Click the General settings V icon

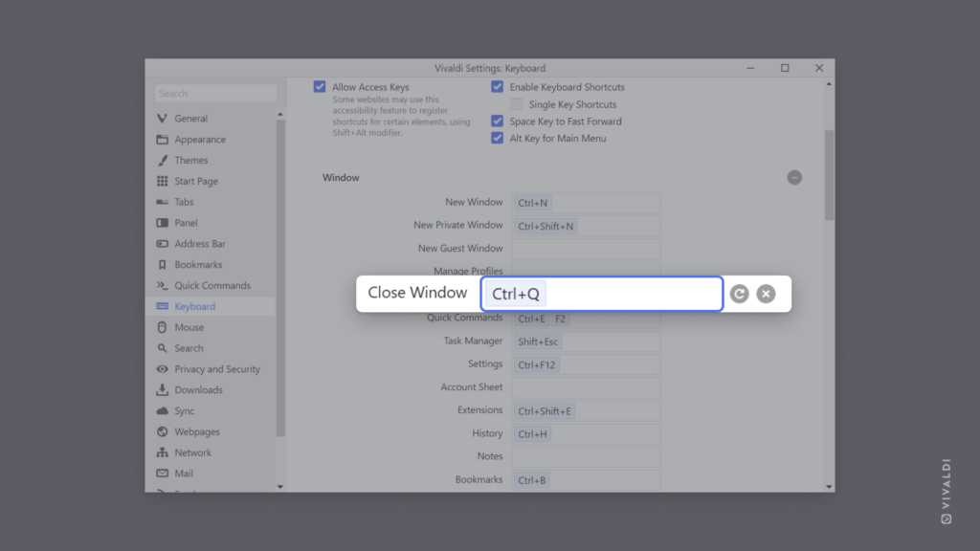[162, 118]
